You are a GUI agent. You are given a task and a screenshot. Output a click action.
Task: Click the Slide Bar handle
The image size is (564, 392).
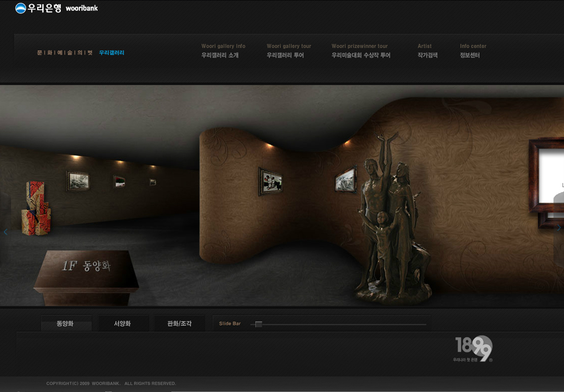point(258,324)
